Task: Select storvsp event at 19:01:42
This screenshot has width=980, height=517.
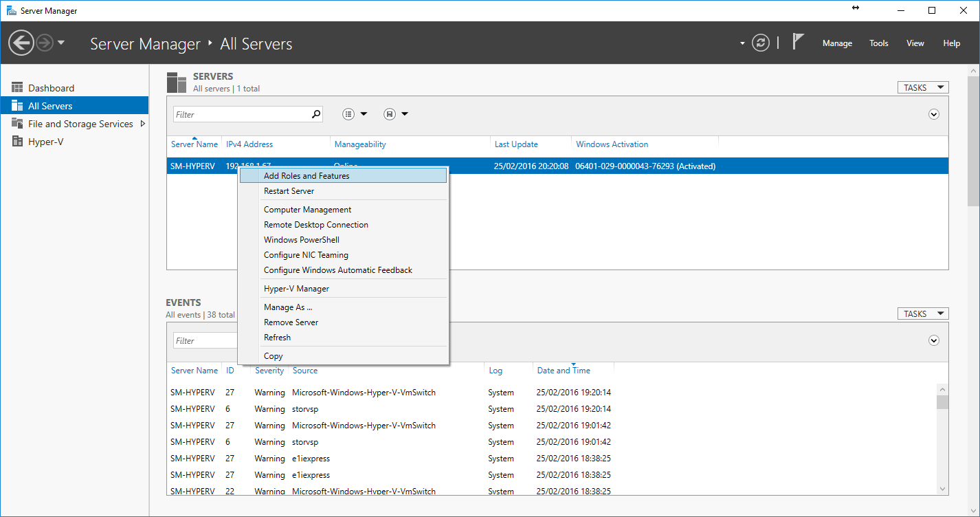Action: 553,442
